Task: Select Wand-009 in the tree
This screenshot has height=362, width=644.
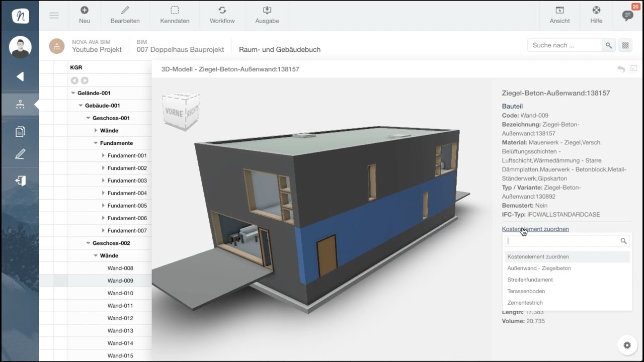Action: point(120,281)
